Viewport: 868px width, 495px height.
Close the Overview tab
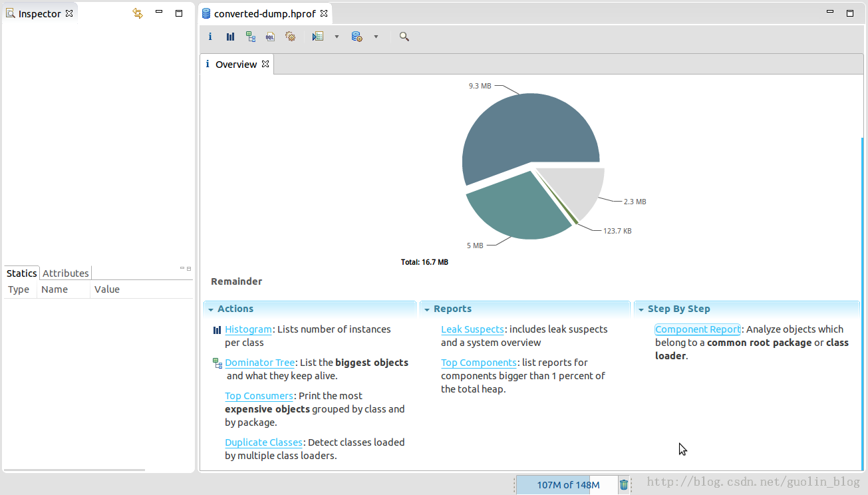tap(265, 64)
